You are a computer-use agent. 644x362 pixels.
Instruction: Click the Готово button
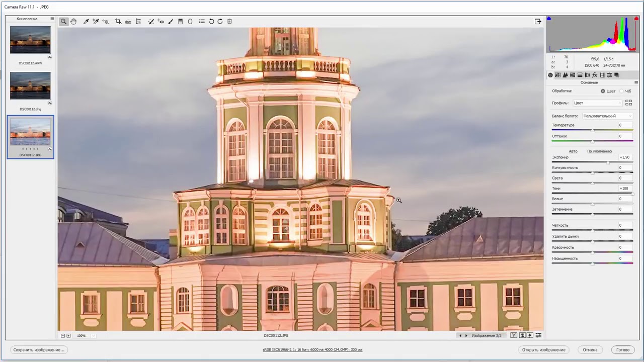[623, 349]
